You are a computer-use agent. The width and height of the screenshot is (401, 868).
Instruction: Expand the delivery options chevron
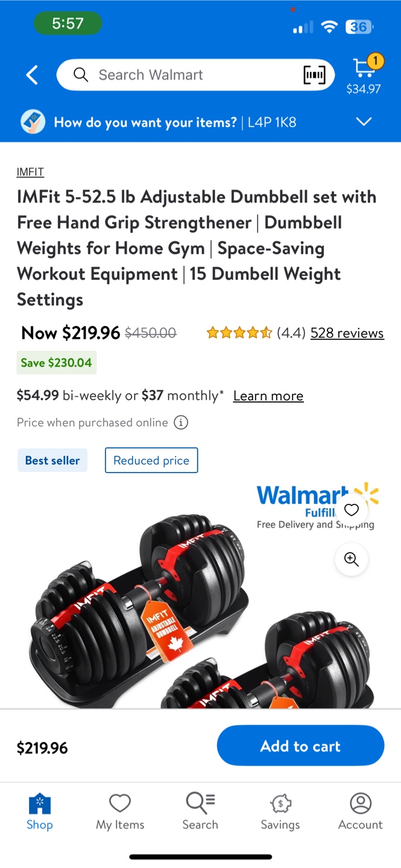pyautogui.click(x=364, y=122)
